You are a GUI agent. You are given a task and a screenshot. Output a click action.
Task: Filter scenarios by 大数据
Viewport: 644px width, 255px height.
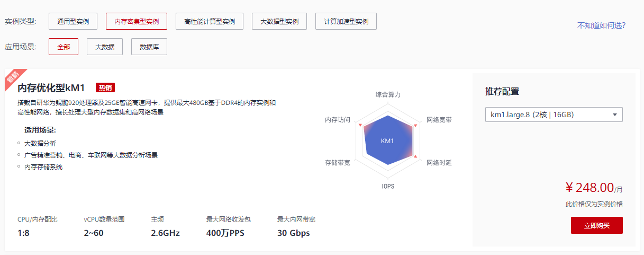[105, 47]
